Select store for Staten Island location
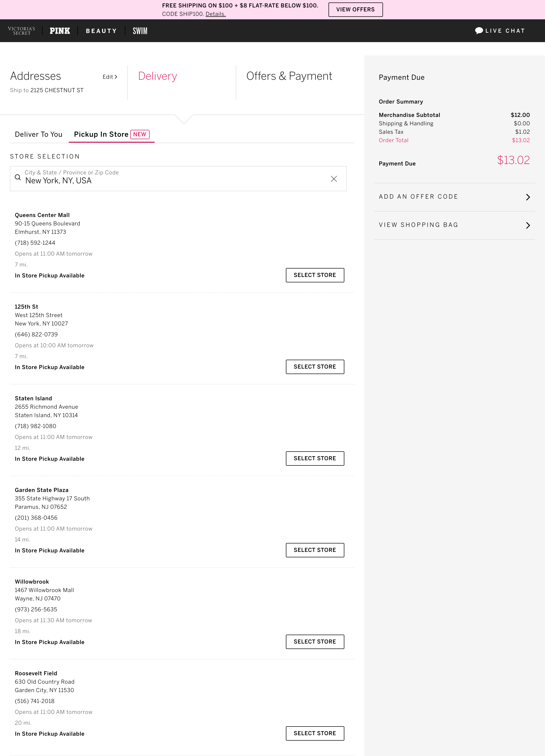The height and width of the screenshot is (756, 545). (315, 458)
